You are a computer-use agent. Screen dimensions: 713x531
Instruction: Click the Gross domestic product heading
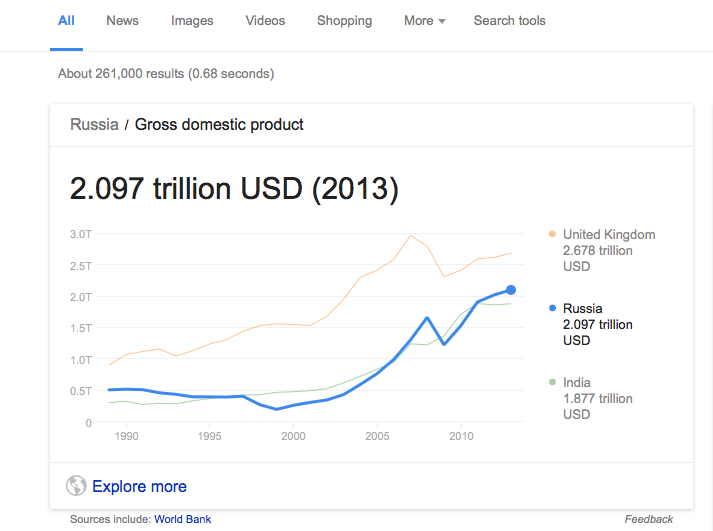click(x=219, y=125)
